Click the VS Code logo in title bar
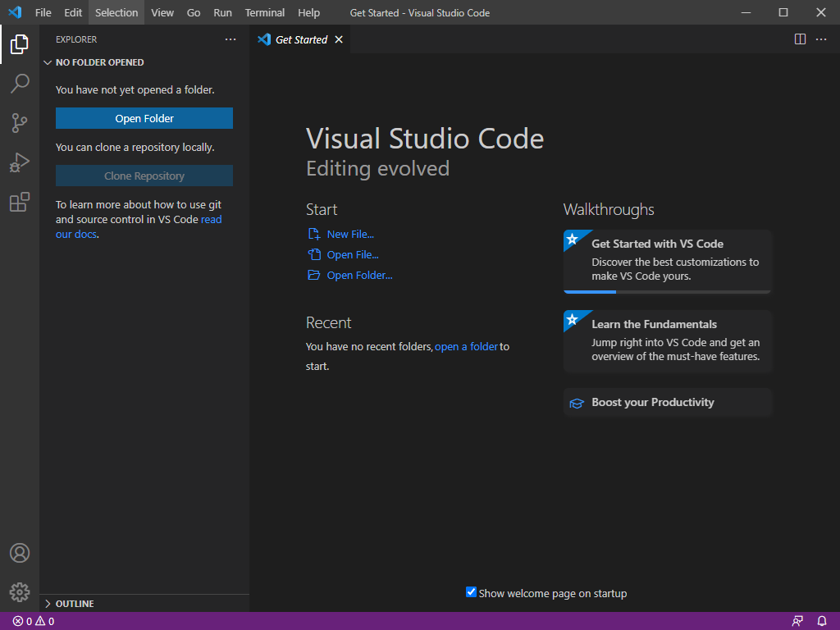 [x=15, y=12]
